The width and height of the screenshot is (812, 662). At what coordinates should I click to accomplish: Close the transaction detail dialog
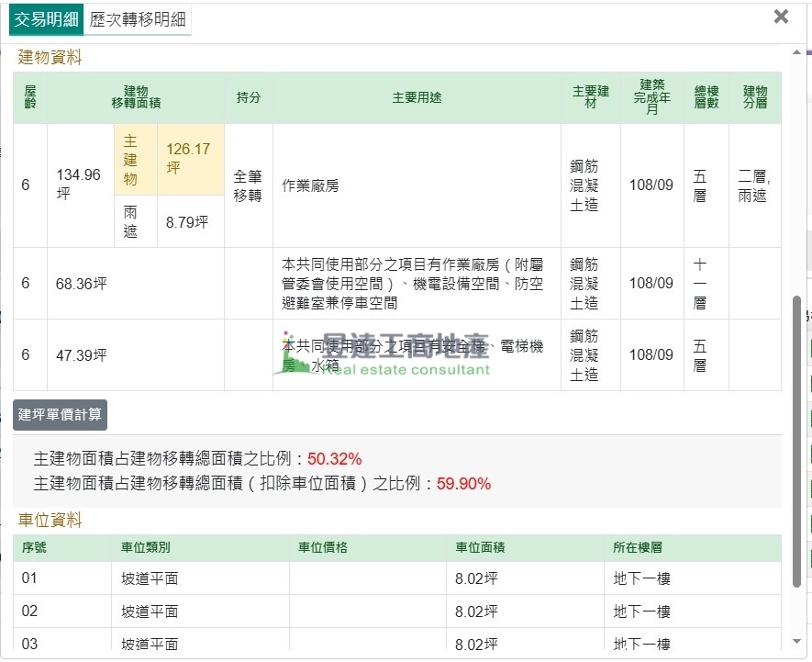[781, 17]
